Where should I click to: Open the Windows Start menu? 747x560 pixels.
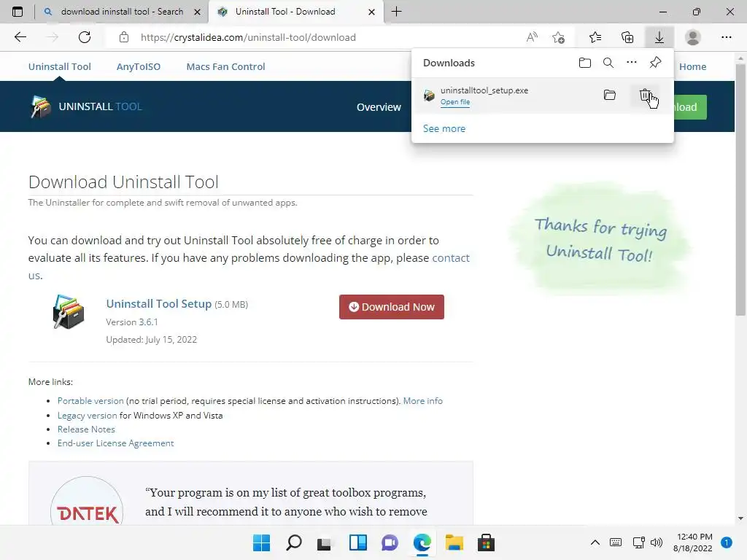tap(261, 542)
